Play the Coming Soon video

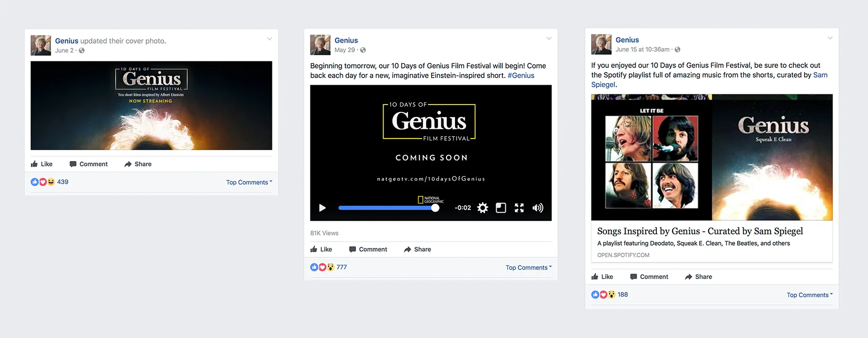coord(322,208)
